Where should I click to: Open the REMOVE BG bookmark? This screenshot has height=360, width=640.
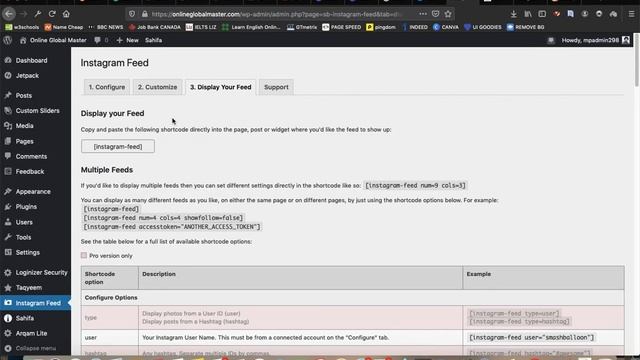pos(525,27)
